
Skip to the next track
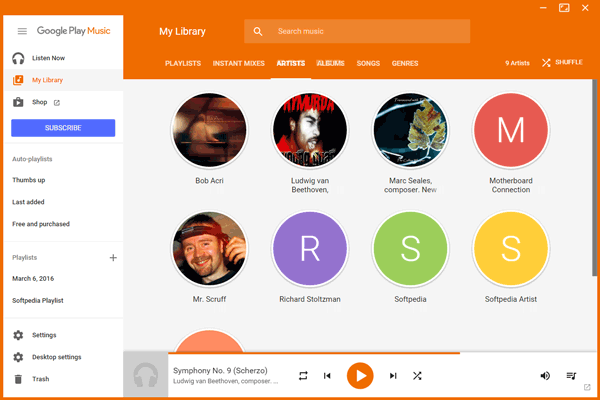coord(393,376)
